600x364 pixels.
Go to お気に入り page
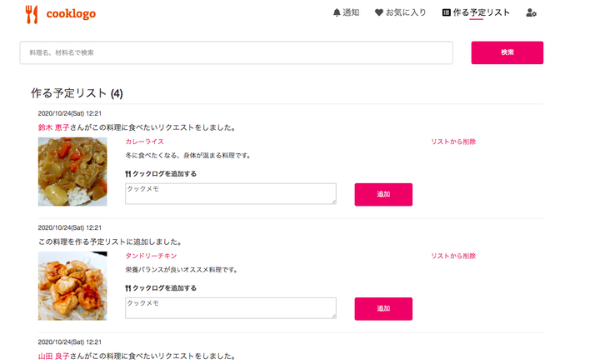[x=406, y=13]
